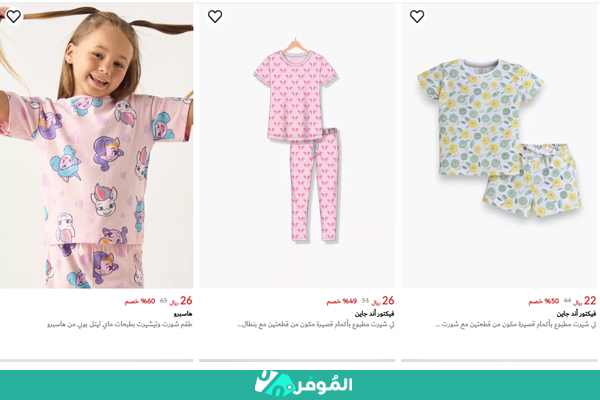Click the crossed-out 44 original price
Screen dimensions: 600x400
click(567, 301)
